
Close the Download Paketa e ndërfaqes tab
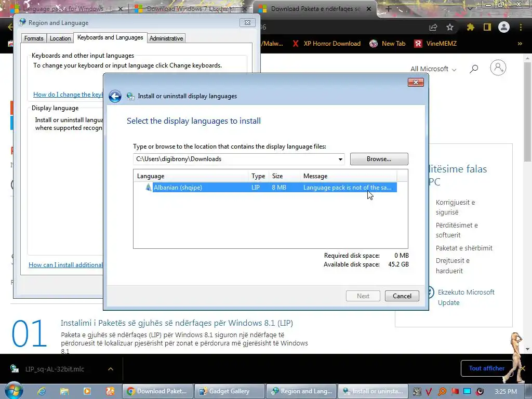(x=369, y=9)
